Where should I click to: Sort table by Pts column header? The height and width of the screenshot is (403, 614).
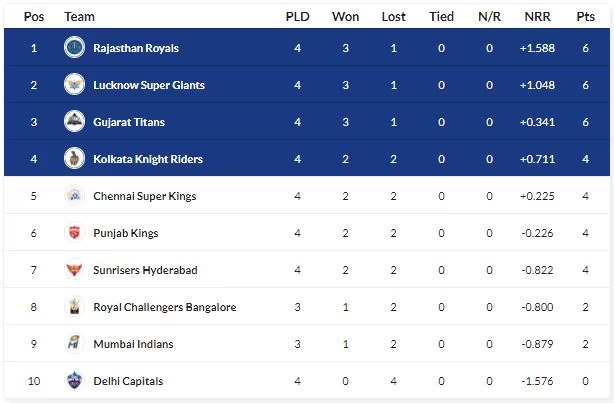point(585,16)
